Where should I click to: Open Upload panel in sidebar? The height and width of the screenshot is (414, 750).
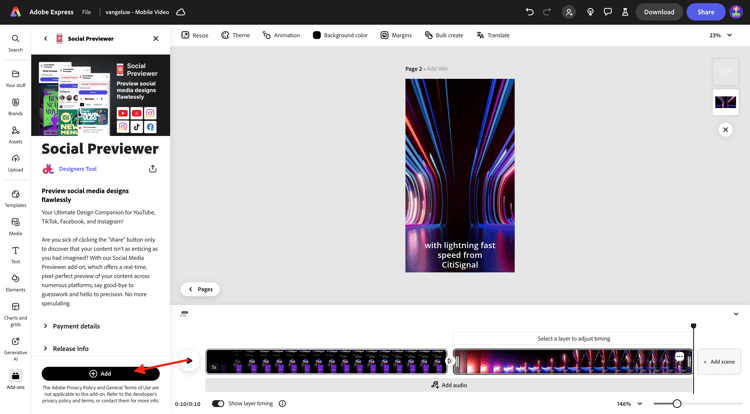click(15, 163)
